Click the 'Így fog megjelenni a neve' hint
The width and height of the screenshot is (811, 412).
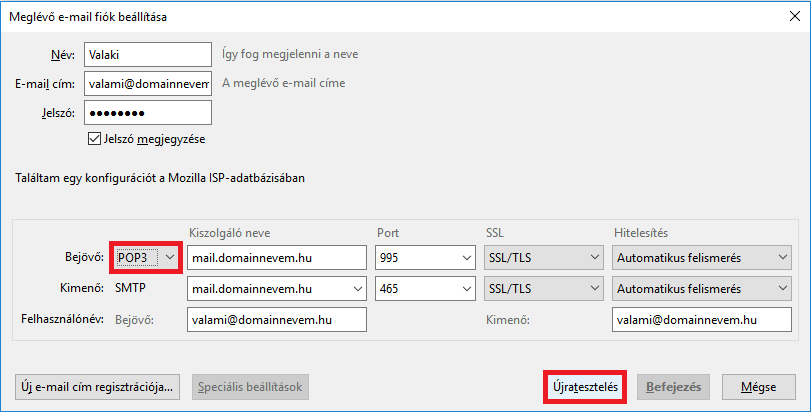tap(290, 54)
